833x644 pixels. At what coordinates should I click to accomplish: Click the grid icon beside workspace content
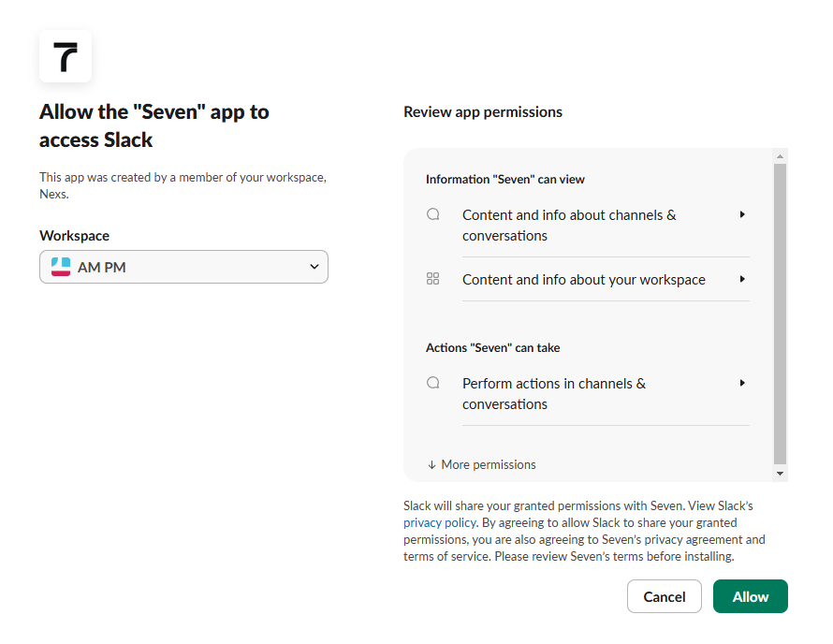(433, 279)
